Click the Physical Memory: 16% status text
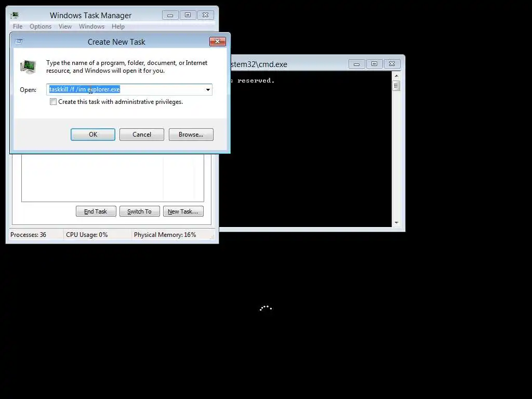The width and height of the screenshot is (532, 399). pos(165,235)
